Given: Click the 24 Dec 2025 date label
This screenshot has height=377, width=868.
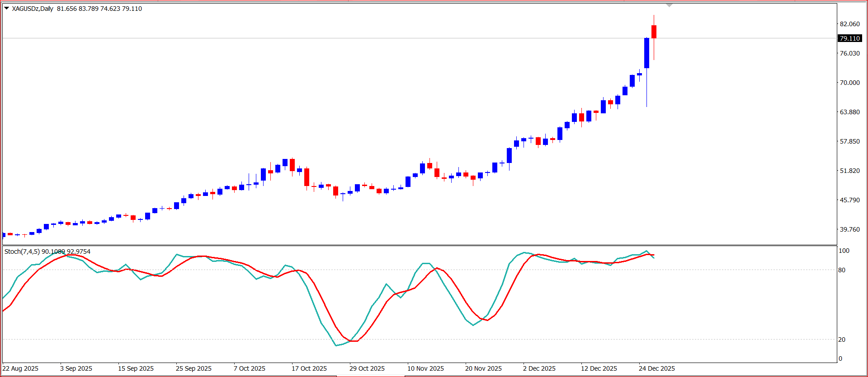Looking at the screenshot, I should (x=656, y=368).
